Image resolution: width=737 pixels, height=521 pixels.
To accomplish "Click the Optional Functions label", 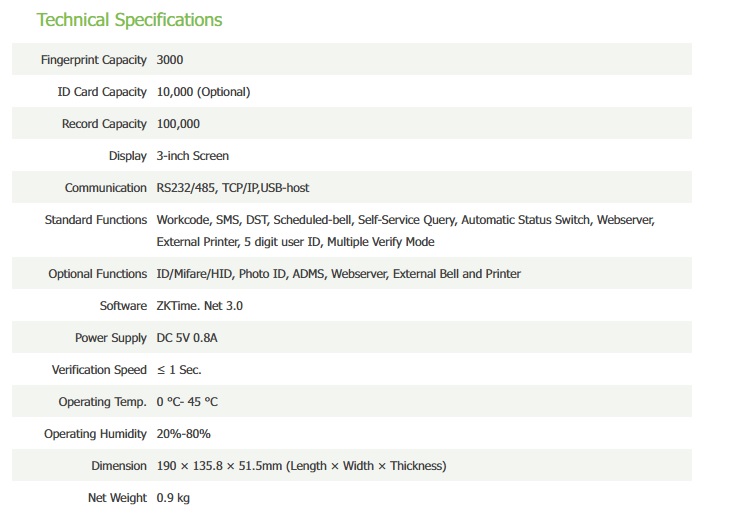I will pos(97,274).
